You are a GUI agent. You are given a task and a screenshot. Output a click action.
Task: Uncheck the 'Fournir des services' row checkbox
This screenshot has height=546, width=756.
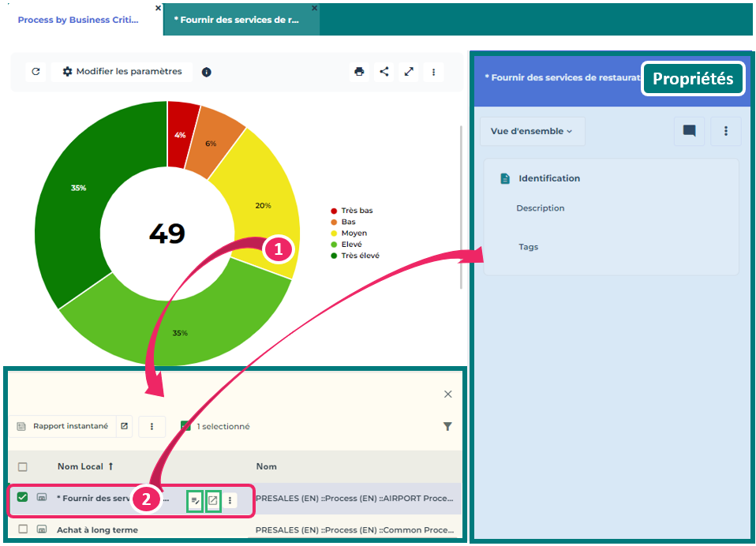[x=23, y=497]
